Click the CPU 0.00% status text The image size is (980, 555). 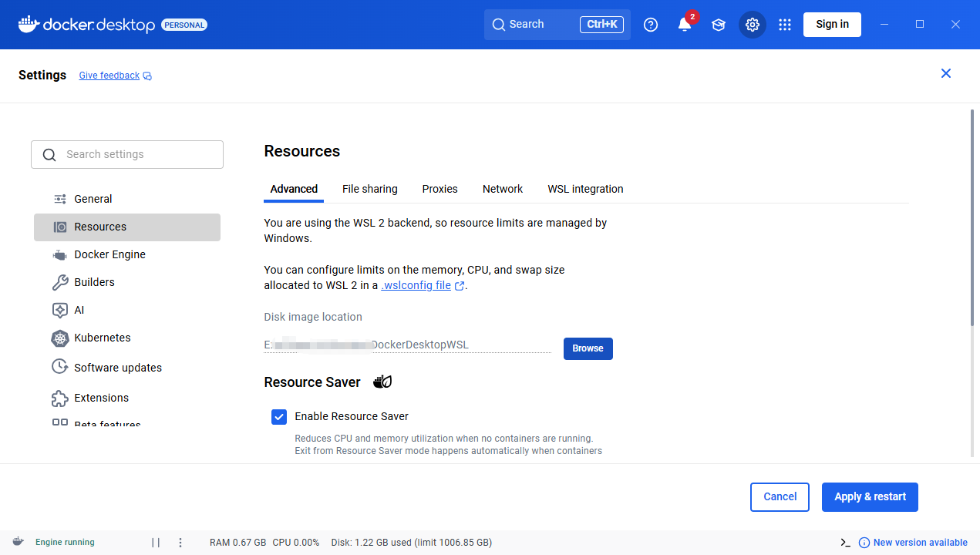(296, 543)
